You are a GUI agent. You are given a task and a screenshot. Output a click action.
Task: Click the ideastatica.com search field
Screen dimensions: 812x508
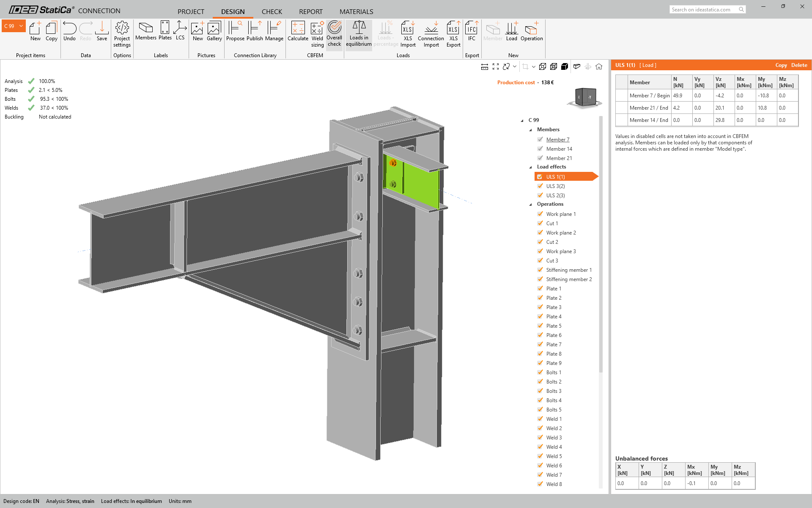[x=707, y=9]
